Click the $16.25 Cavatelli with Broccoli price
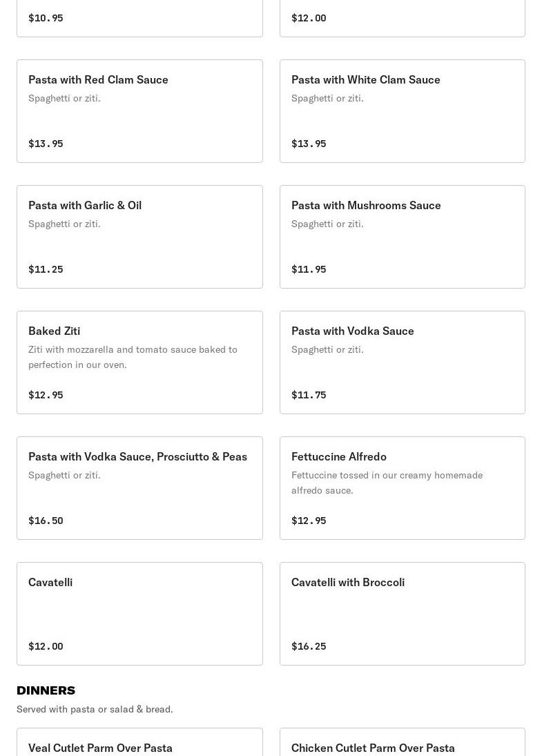 coord(309,646)
